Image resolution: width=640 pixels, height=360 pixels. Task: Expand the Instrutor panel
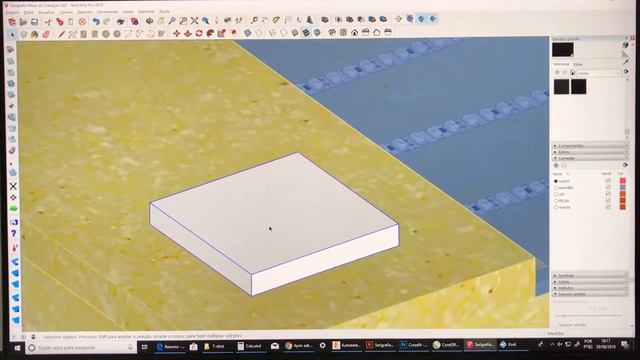coord(590,288)
